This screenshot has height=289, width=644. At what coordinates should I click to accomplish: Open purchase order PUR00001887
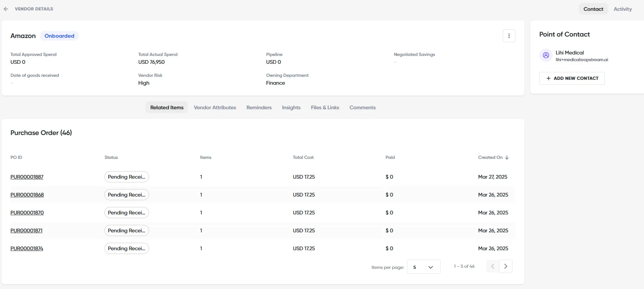pyautogui.click(x=27, y=177)
